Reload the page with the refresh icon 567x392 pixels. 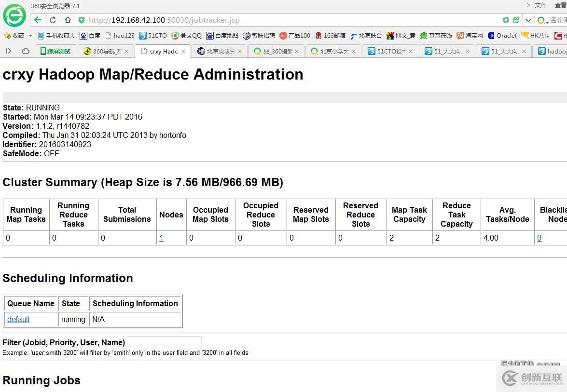click(53, 20)
